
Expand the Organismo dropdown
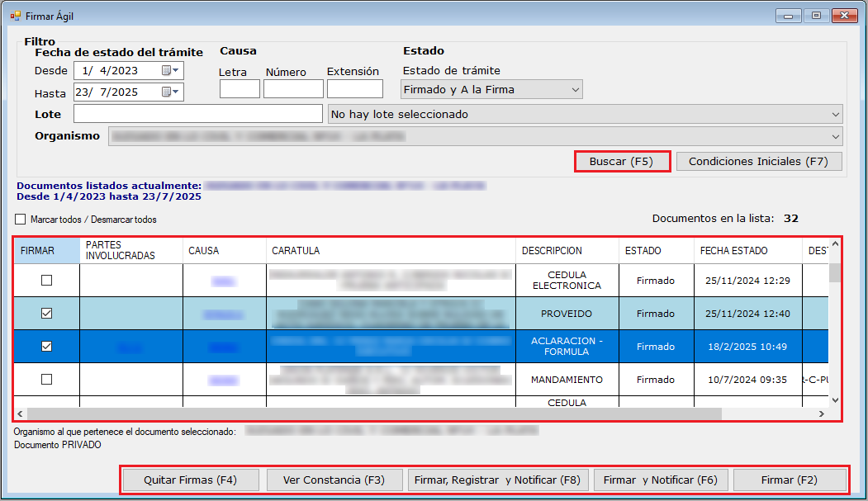point(834,136)
